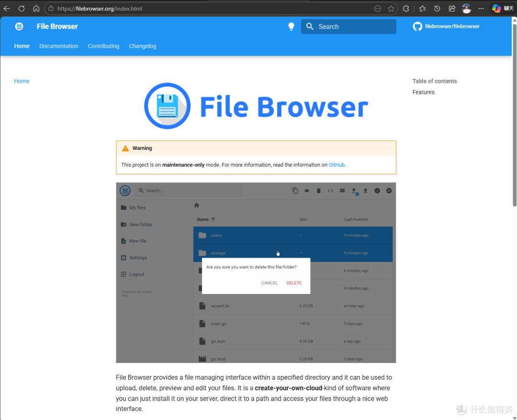Open the Changelog tab
Viewport: 517px width, 420px height.
tap(143, 46)
